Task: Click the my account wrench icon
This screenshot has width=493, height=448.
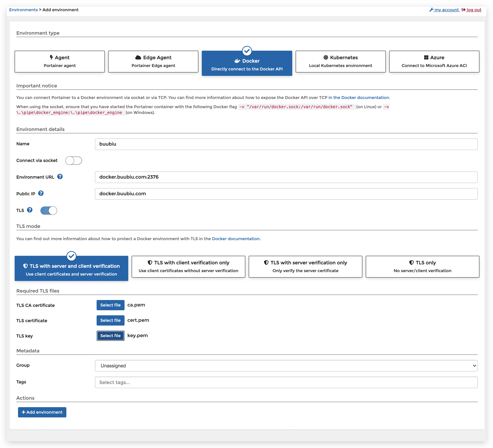Action: (431, 10)
